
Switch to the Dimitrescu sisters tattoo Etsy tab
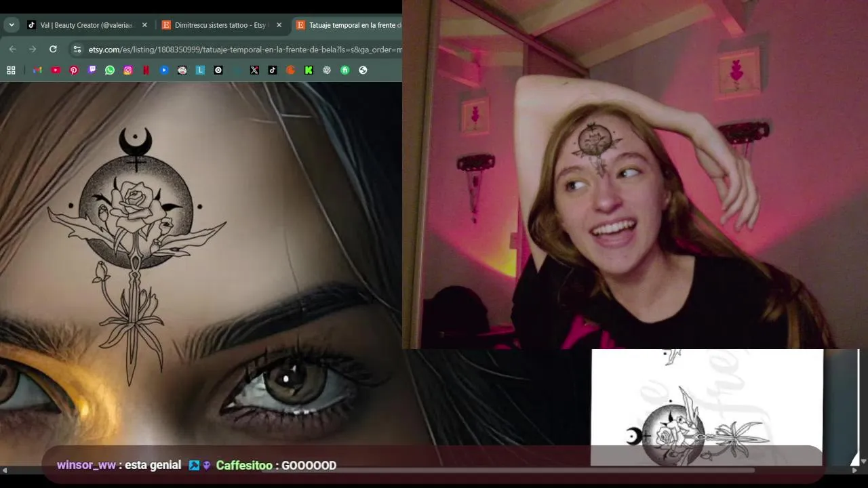coord(221,25)
